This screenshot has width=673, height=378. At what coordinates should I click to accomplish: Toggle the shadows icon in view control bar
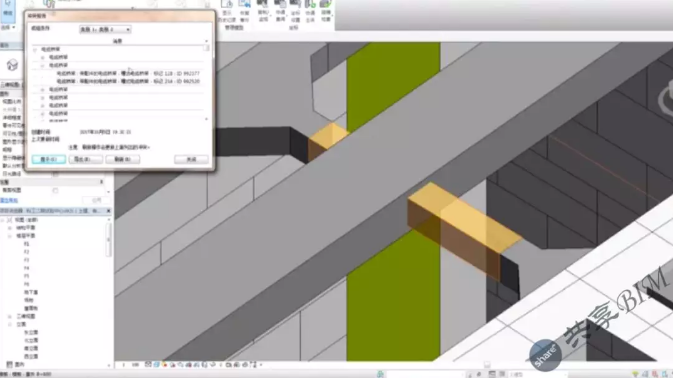point(173,365)
